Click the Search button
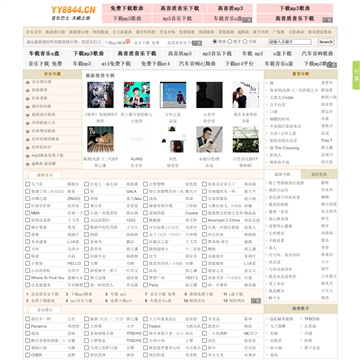 [x=326, y=42]
